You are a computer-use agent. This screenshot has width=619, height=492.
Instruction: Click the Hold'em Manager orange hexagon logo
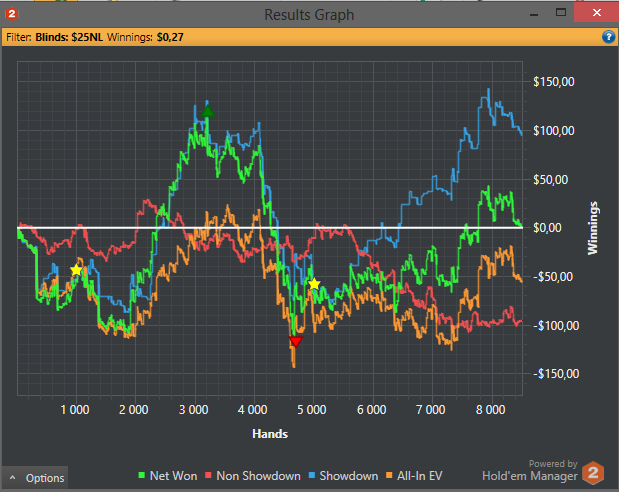click(x=593, y=472)
